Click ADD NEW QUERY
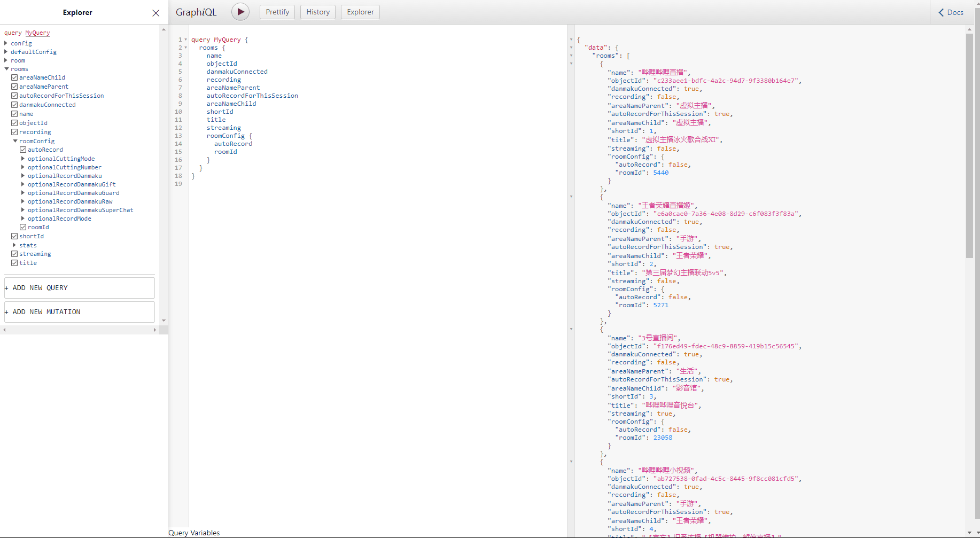 79,287
